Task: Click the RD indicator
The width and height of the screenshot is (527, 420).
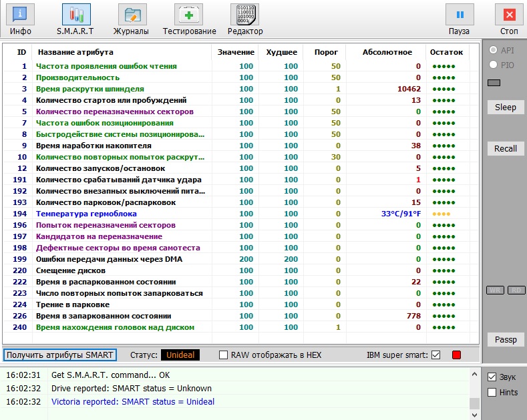Action: pos(516,290)
